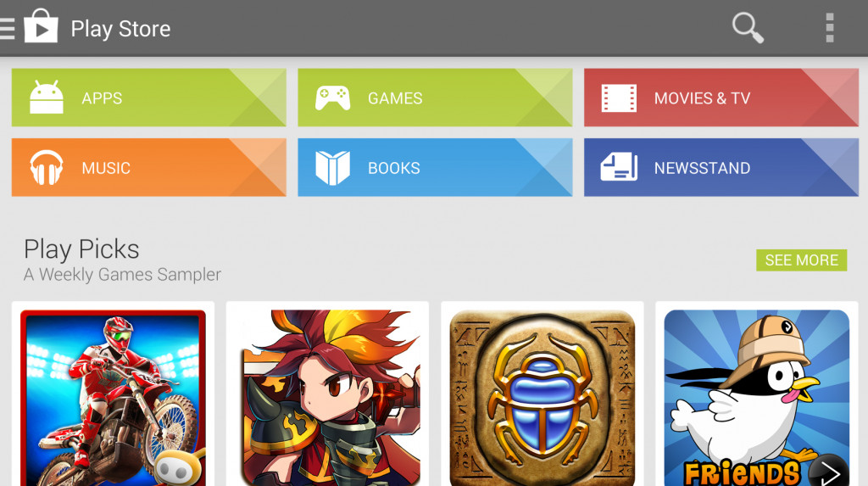
Task: Click the next arrow on Friends card
Action: tap(829, 472)
